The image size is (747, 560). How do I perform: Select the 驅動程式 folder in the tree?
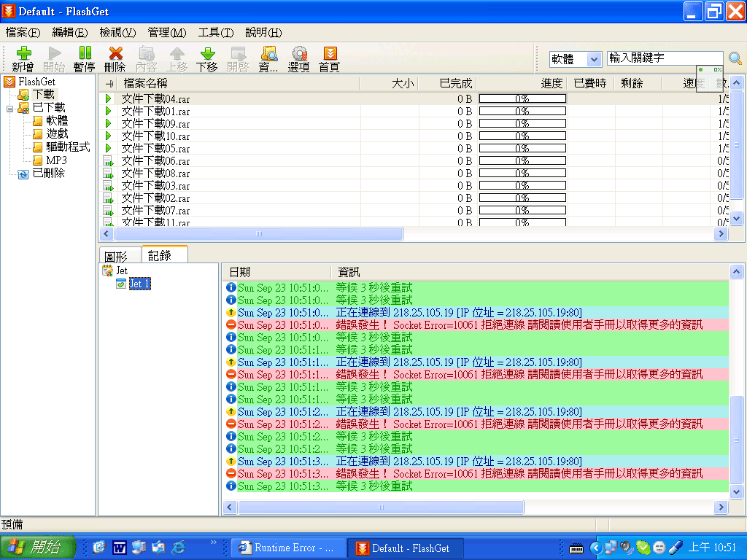click(68, 147)
